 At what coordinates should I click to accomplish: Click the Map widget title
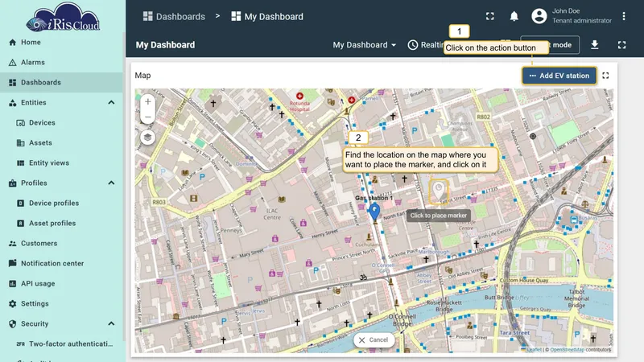(143, 76)
